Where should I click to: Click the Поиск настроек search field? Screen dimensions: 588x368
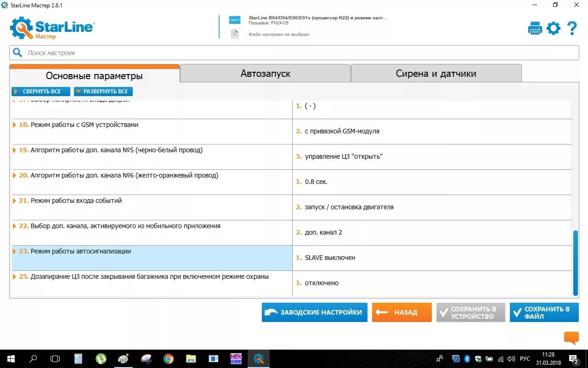click(x=294, y=52)
